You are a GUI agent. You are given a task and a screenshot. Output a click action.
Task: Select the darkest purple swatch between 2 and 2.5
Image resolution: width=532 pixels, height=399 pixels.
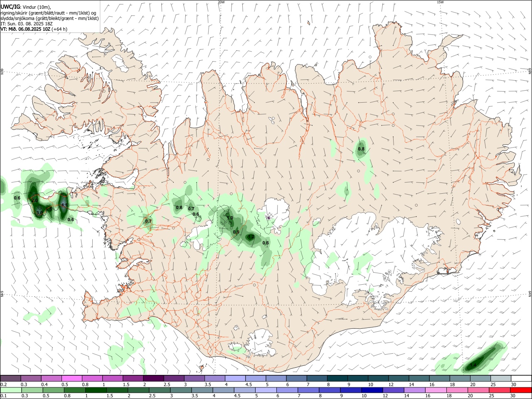153,378
